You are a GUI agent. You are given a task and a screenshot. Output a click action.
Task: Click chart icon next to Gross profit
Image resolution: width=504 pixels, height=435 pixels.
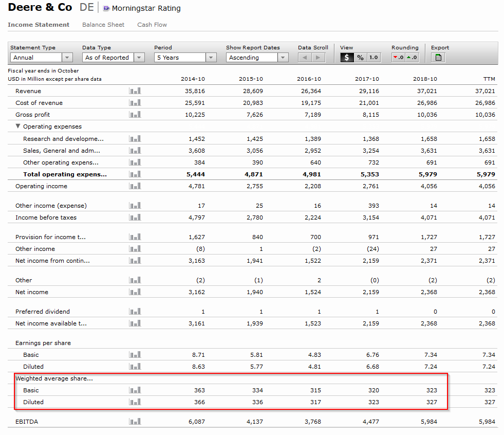[135, 115]
